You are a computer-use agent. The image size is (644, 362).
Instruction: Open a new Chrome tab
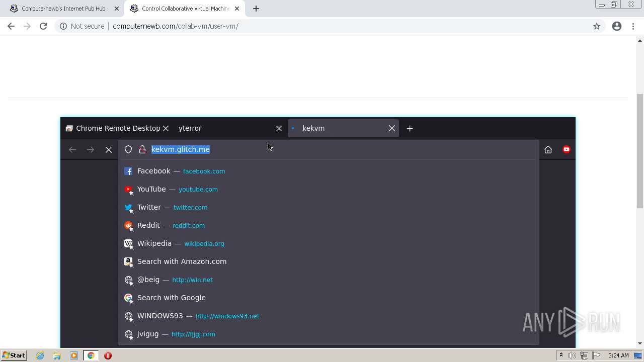(256, 9)
